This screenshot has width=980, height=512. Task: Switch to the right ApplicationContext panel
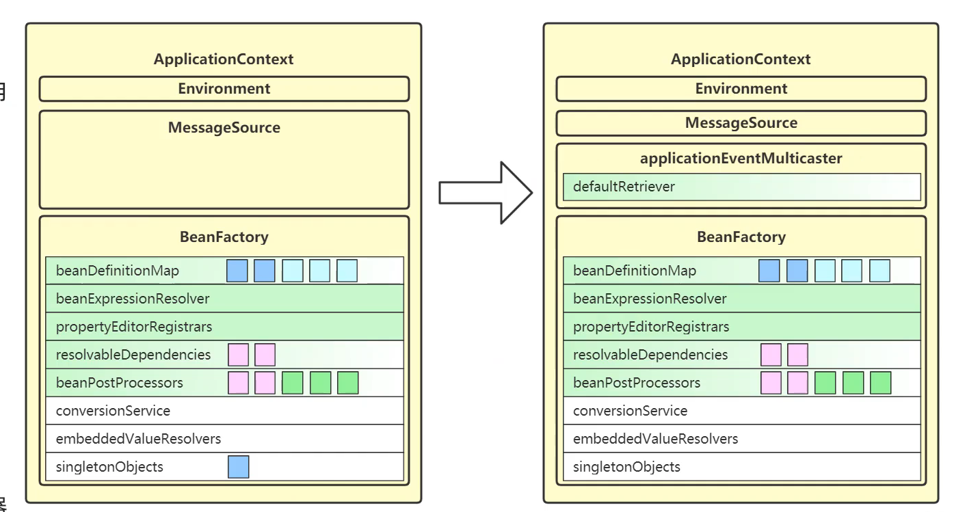741,59
